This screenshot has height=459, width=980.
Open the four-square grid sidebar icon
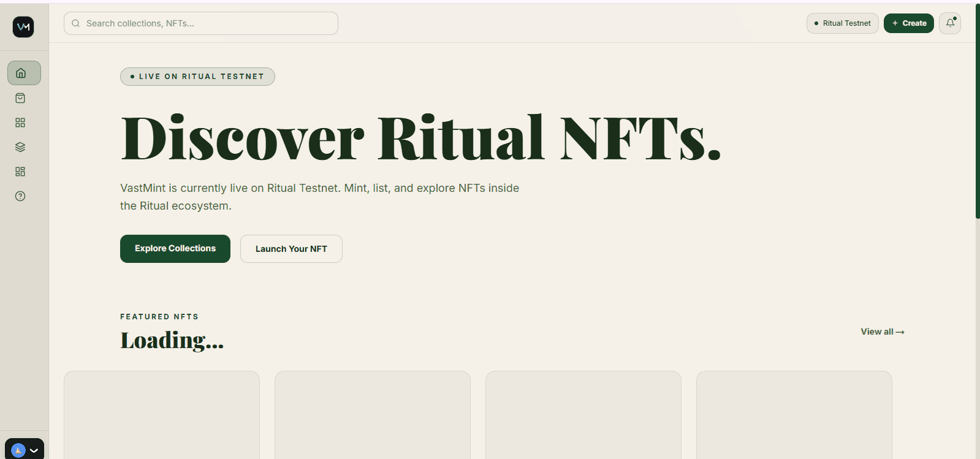pyautogui.click(x=20, y=123)
